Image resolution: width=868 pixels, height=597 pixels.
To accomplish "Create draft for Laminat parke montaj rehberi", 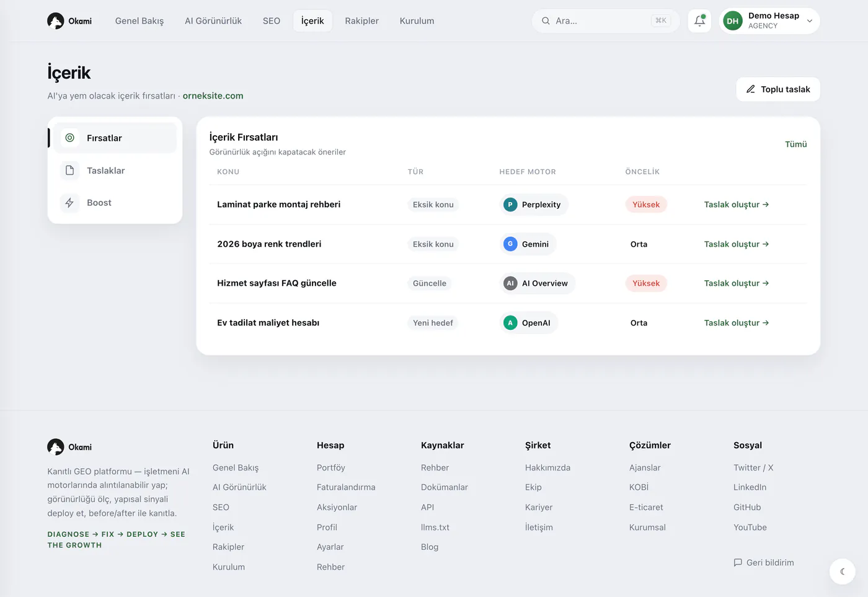I will tap(737, 205).
